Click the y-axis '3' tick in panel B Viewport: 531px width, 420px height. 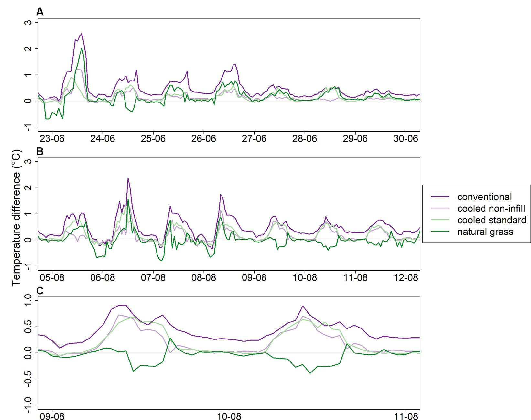point(29,161)
